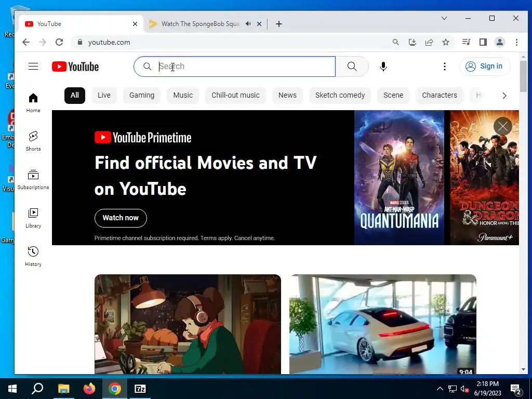Open the lofi girl video thumbnail
Image resolution: width=532 pixels, height=399 pixels.
tap(188, 324)
